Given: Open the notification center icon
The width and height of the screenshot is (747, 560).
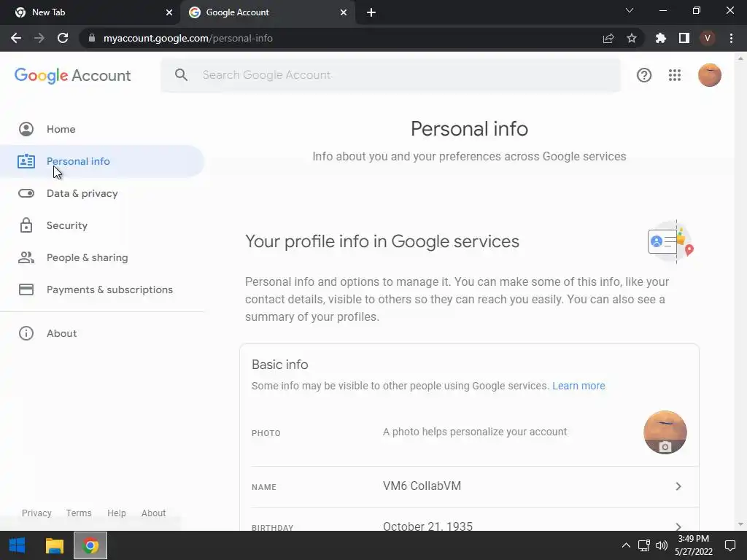Looking at the screenshot, I should tap(729, 545).
